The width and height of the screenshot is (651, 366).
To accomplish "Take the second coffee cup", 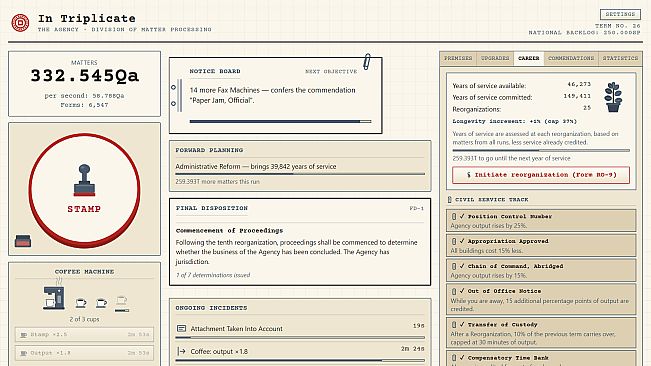I will pyautogui.click(x=101, y=303).
